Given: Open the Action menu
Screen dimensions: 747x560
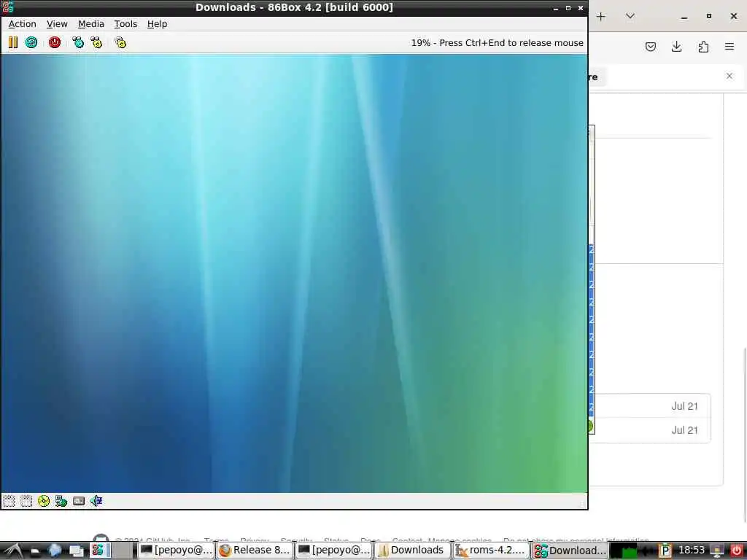Looking at the screenshot, I should [x=23, y=24].
